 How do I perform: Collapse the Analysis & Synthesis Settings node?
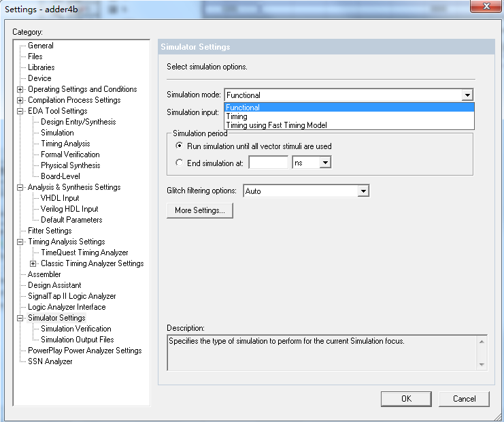pos(20,188)
